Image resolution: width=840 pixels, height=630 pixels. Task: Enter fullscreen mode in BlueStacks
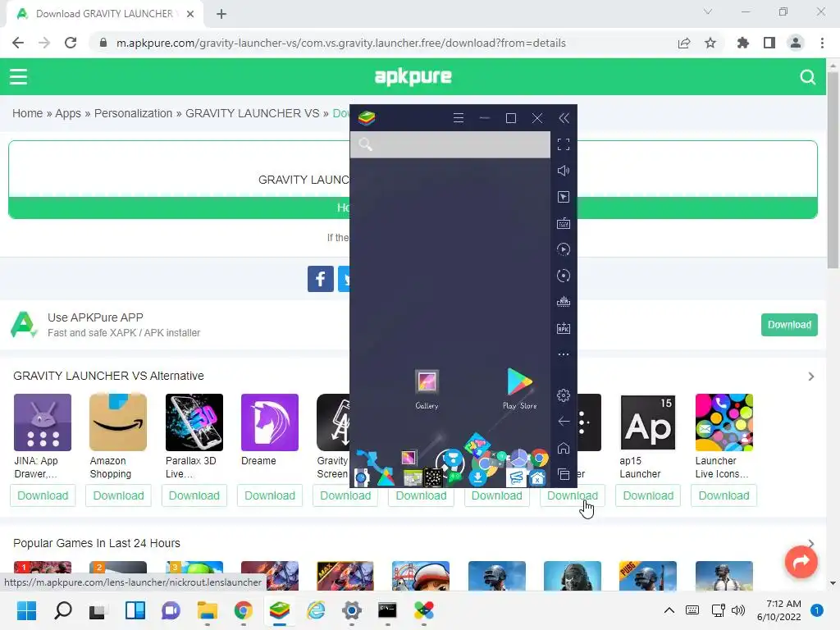click(563, 144)
